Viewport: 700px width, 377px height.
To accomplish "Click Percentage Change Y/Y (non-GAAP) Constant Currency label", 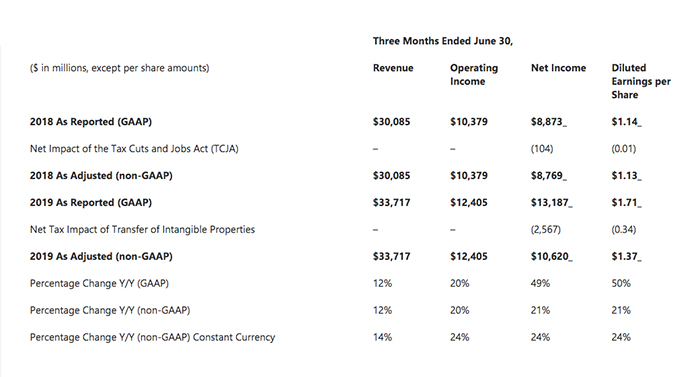I will pyautogui.click(x=152, y=337).
